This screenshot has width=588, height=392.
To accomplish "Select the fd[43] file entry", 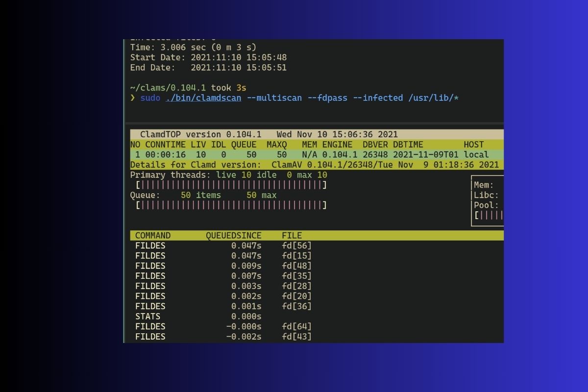I will tap(296, 337).
